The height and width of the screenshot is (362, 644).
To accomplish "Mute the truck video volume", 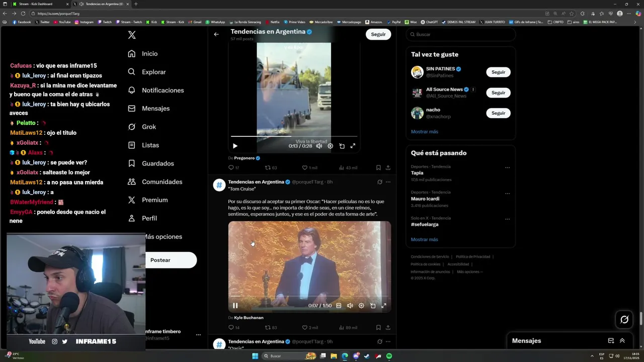I will click(319, 146).
